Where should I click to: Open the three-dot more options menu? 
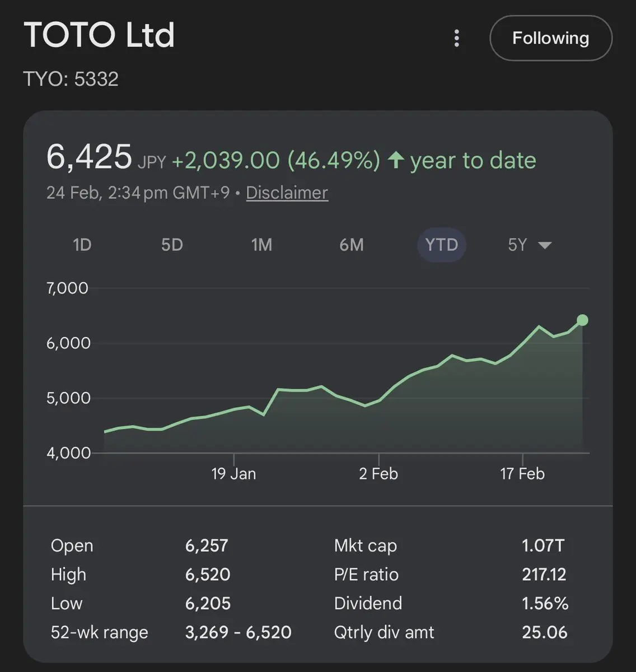point(457,38)
